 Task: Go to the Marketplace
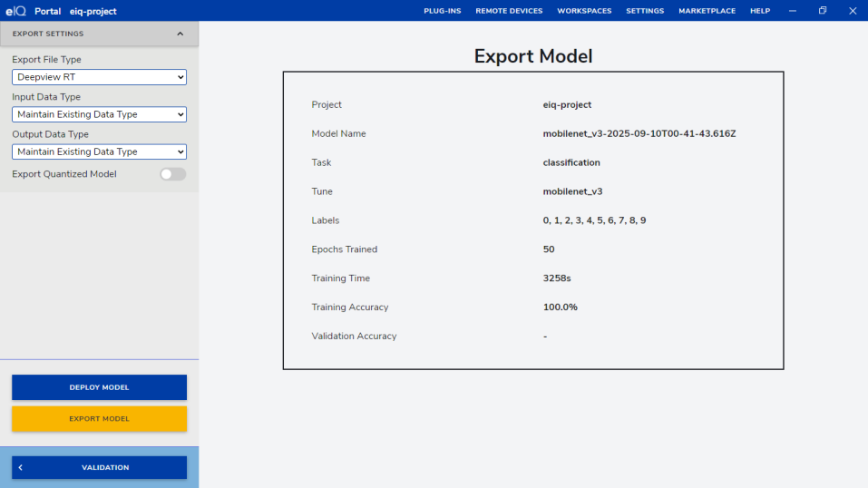click(x=707, y=11)
